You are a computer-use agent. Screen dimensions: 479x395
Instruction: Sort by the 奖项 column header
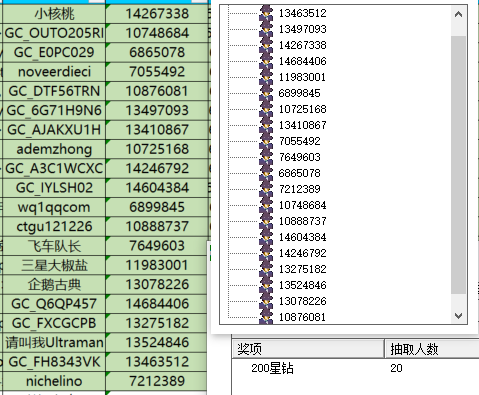point(308,349)
